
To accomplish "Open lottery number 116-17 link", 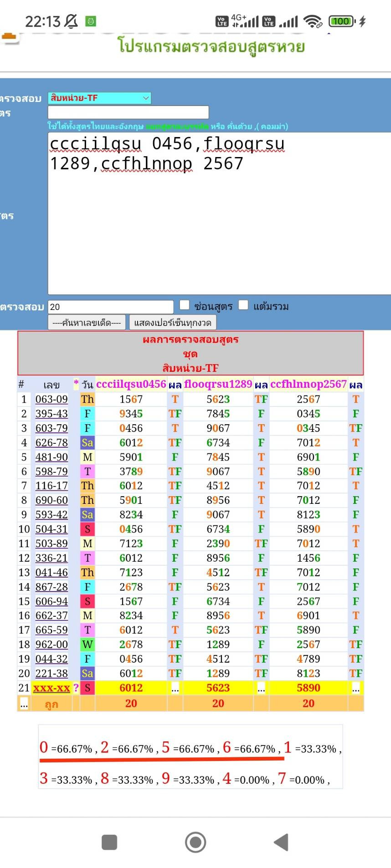I will point(51,486).
